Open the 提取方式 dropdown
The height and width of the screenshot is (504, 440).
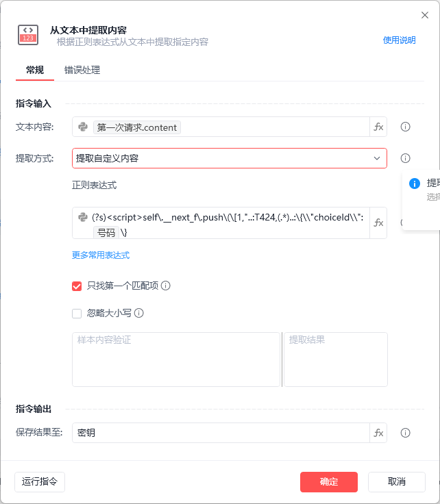pos(230,158)
